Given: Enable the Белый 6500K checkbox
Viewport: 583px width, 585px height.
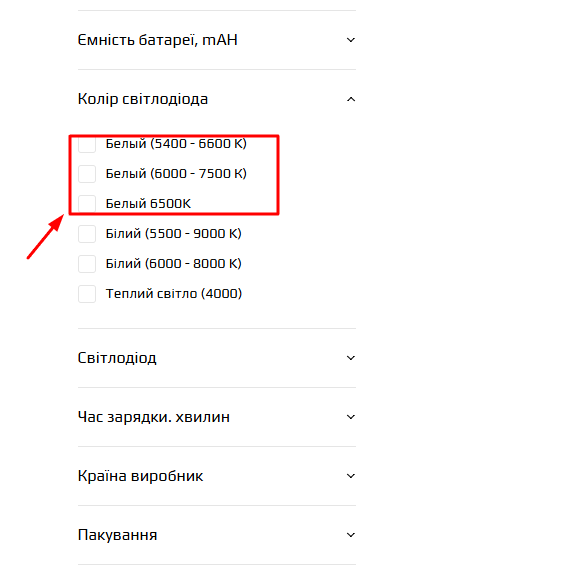Looking at the screenshot, I should 87,204.
